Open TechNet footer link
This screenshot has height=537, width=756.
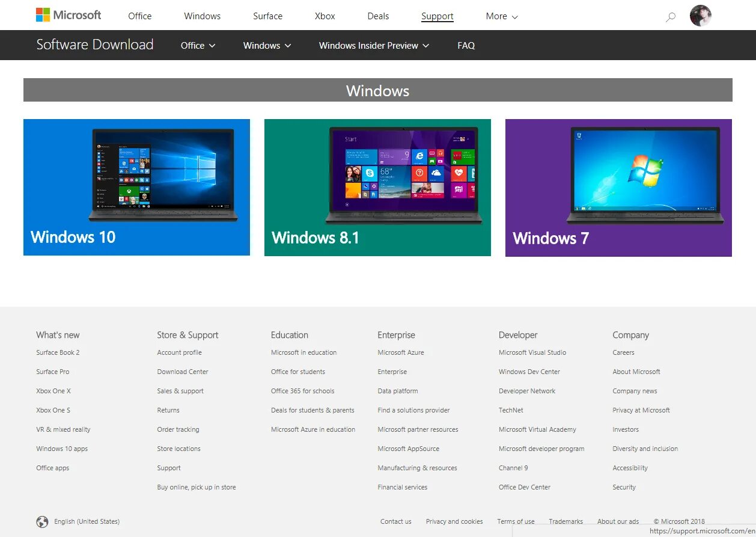511,410
